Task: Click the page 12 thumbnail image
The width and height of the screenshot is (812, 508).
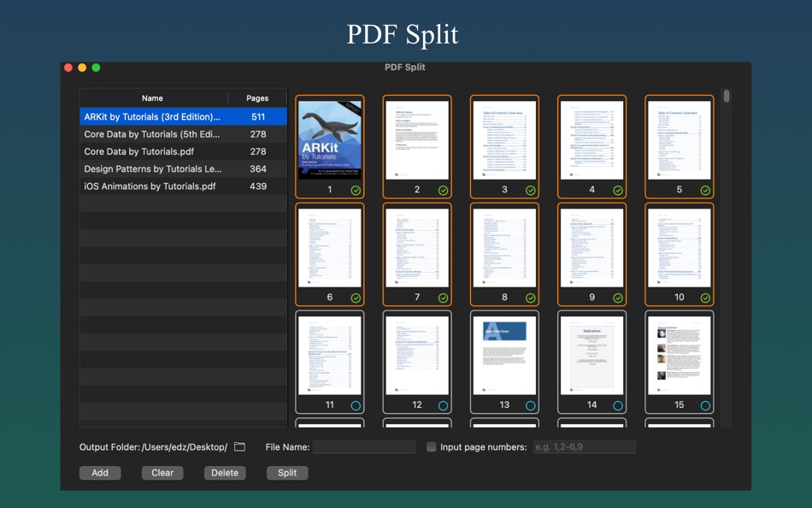Action: (x=417, y=356)
